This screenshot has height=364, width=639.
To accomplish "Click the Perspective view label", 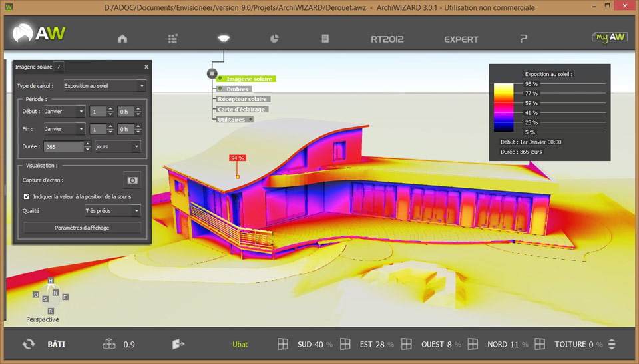I will click(43, 319).
